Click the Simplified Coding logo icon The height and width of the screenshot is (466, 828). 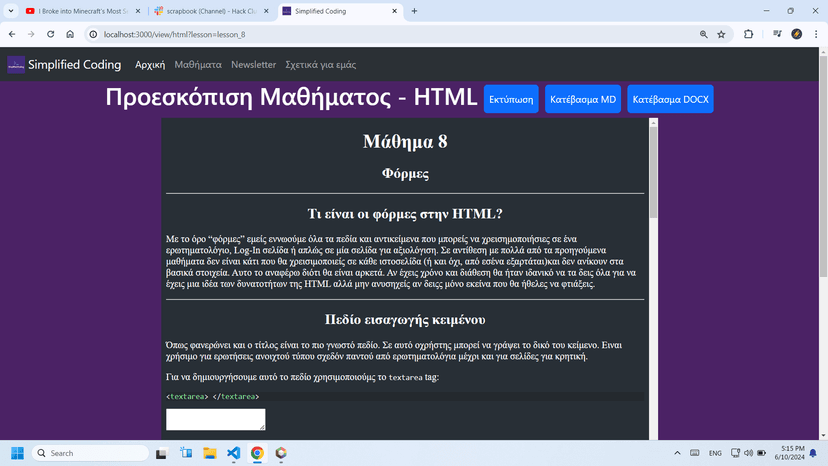(x=16, y=64)
